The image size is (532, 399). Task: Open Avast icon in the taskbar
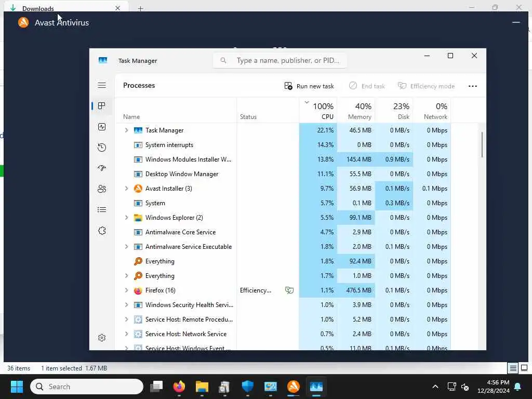[294, 387]
